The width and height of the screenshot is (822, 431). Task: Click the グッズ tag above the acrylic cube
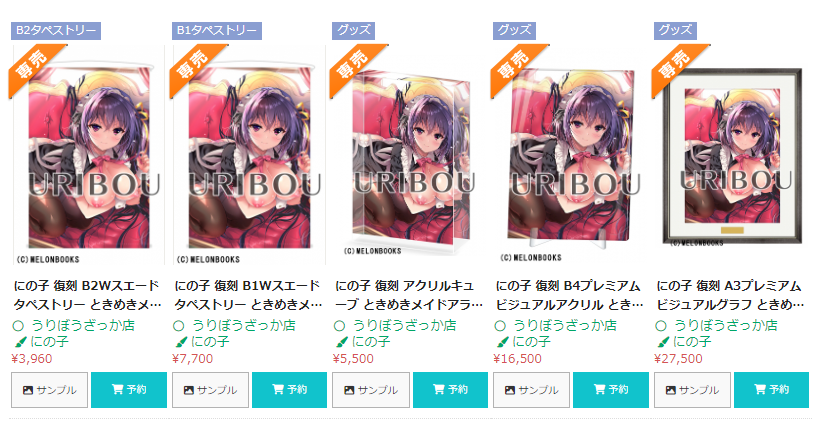click(x=353, y=30)
